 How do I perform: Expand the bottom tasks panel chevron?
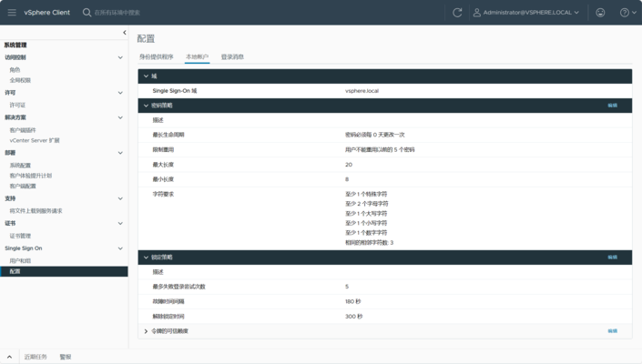click(9, 357)
